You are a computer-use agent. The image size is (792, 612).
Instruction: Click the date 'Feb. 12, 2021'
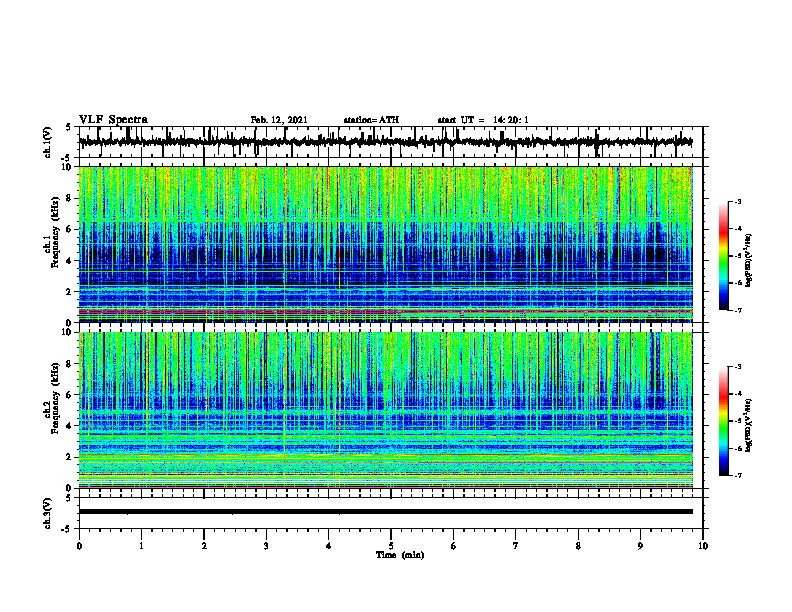pos(279,120)
